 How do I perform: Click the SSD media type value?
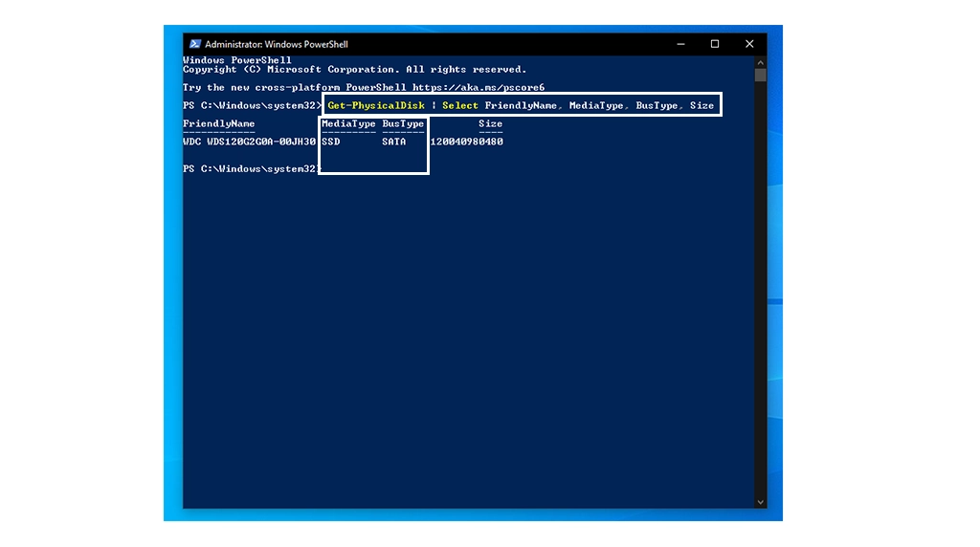[x=330, y=142]
